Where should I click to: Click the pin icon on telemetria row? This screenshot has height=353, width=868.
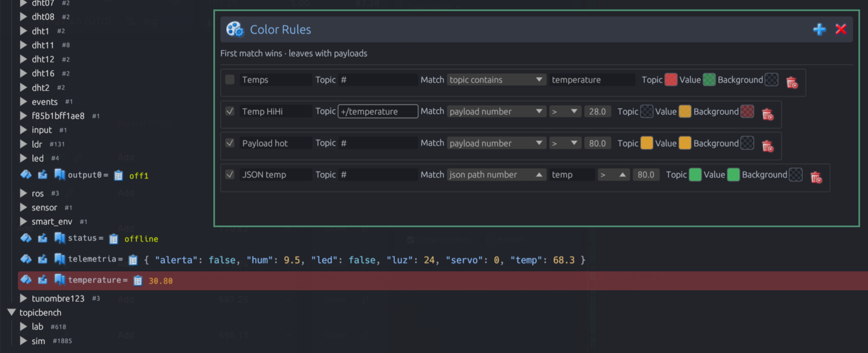(43, 259)
